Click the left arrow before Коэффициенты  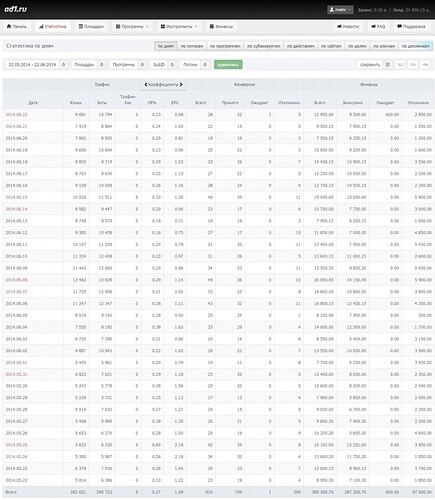146,85
